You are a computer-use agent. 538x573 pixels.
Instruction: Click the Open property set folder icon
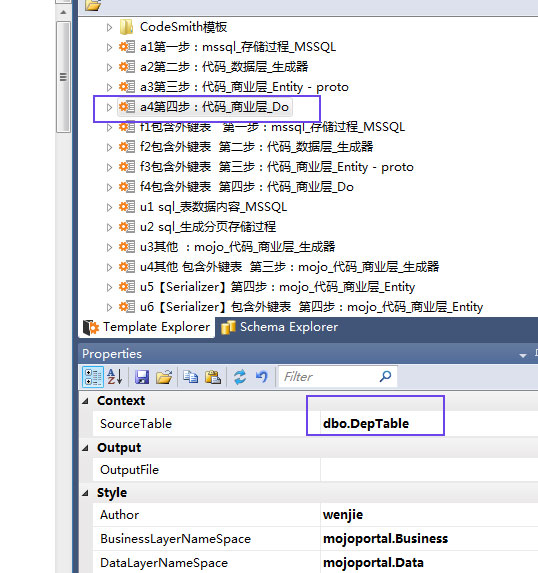click(x=164, y=377)
